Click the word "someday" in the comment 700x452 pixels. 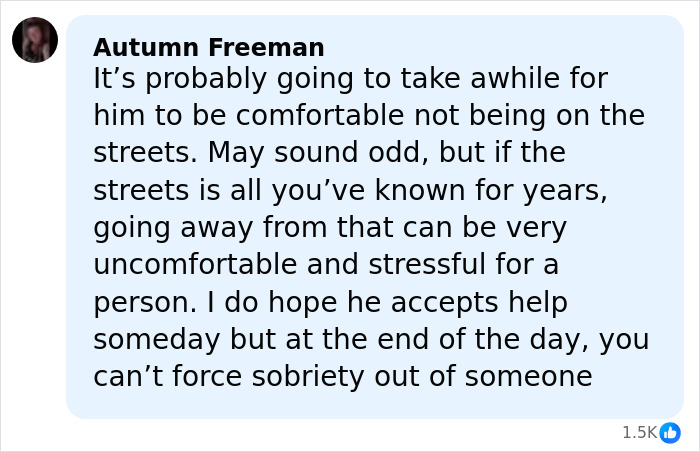[x=156, y=340]
